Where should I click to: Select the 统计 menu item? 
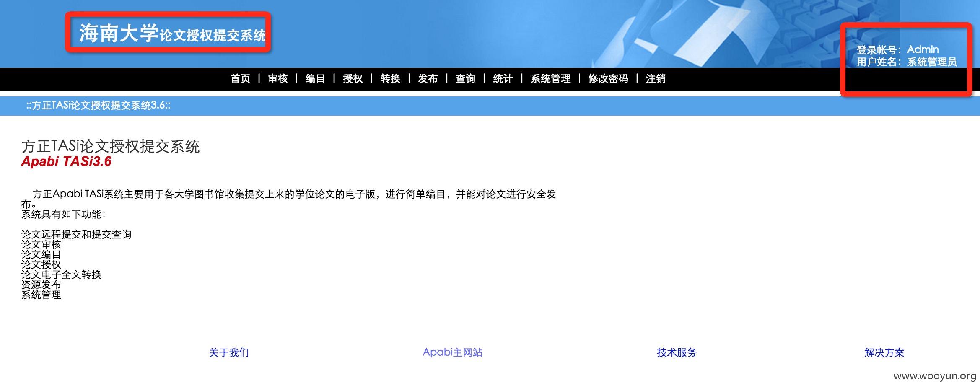point(503,79)
